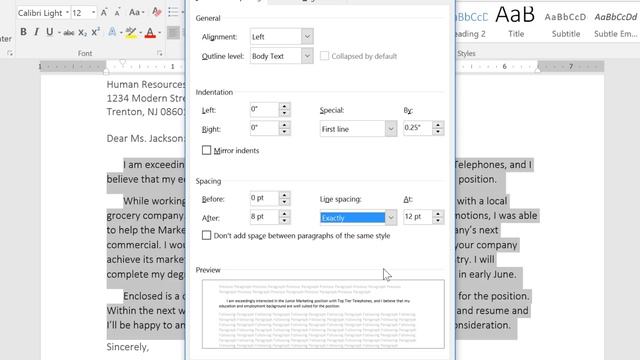The image size is (640, 360).
Task: Increase Spacing After value
Action: (284, 213)
